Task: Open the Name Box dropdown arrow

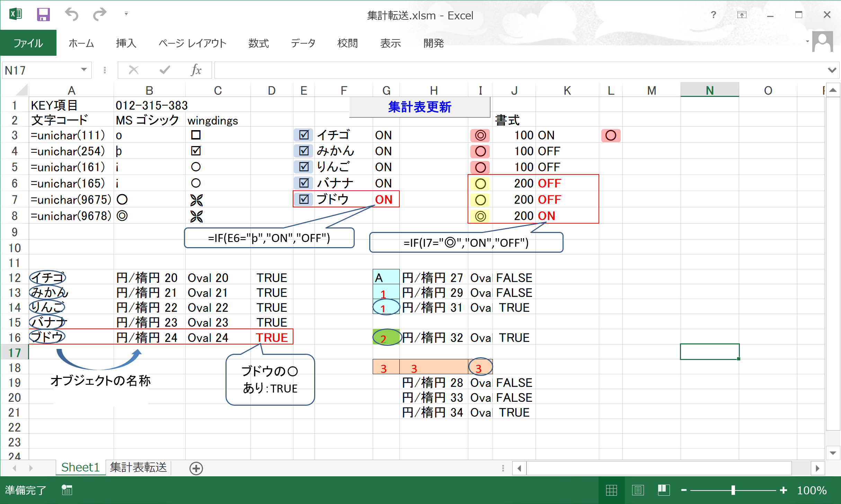Action: tap(84, 70)
